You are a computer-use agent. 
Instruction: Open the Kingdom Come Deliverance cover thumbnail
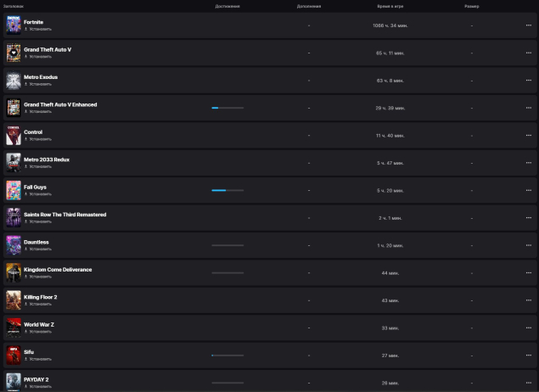[14, 272]
